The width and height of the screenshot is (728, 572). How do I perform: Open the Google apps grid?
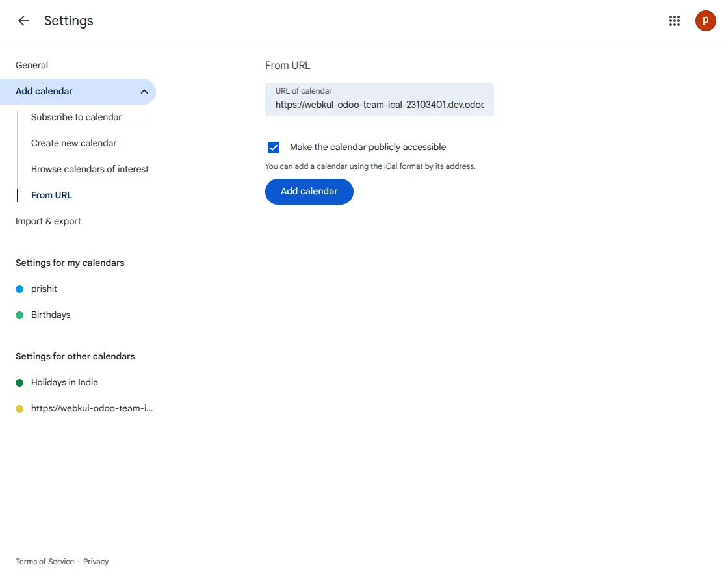click(675, 20)
